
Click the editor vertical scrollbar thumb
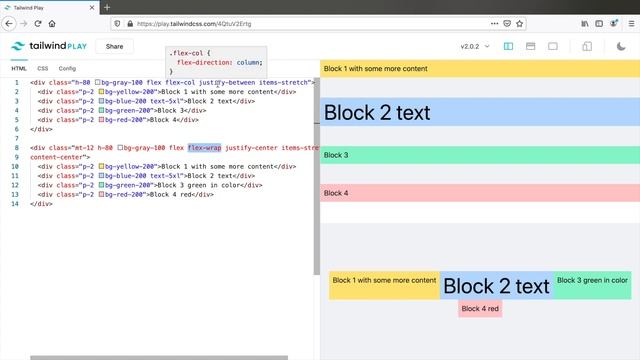pos(317,176)
